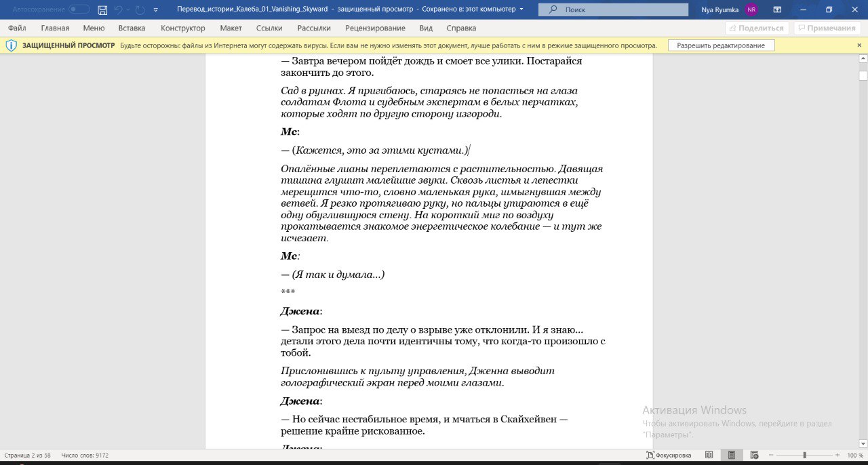Switch to Read Mode view icon
The image size is (868, 465).
709,456
